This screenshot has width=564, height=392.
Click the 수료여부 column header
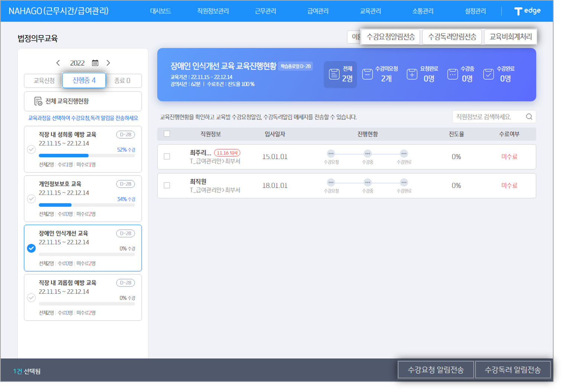click(509, 134)
